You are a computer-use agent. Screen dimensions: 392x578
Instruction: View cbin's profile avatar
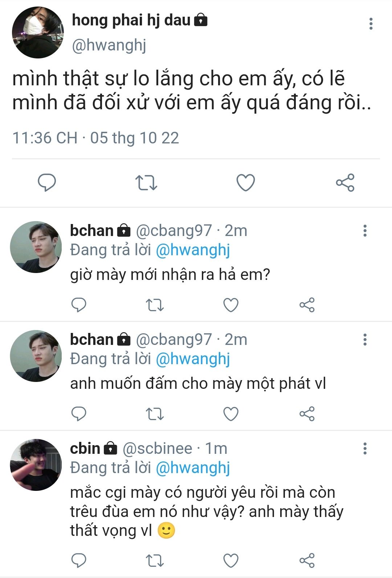36,465
